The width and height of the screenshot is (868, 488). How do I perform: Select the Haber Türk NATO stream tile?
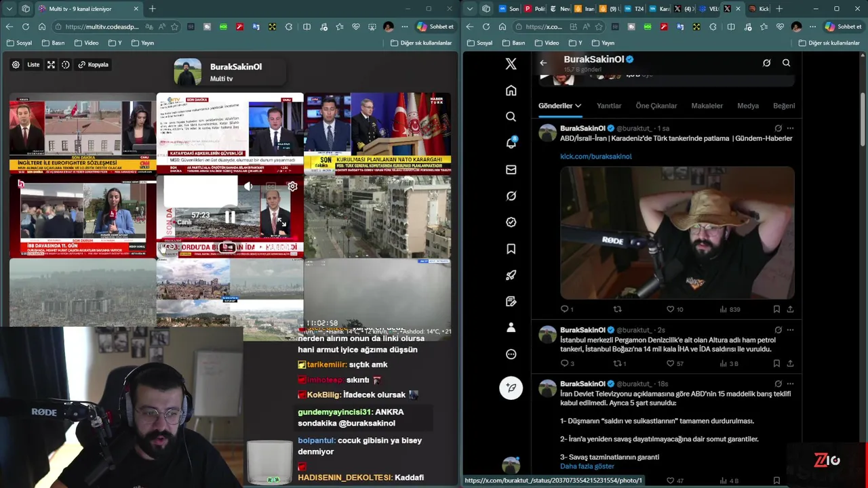point(378,134)
